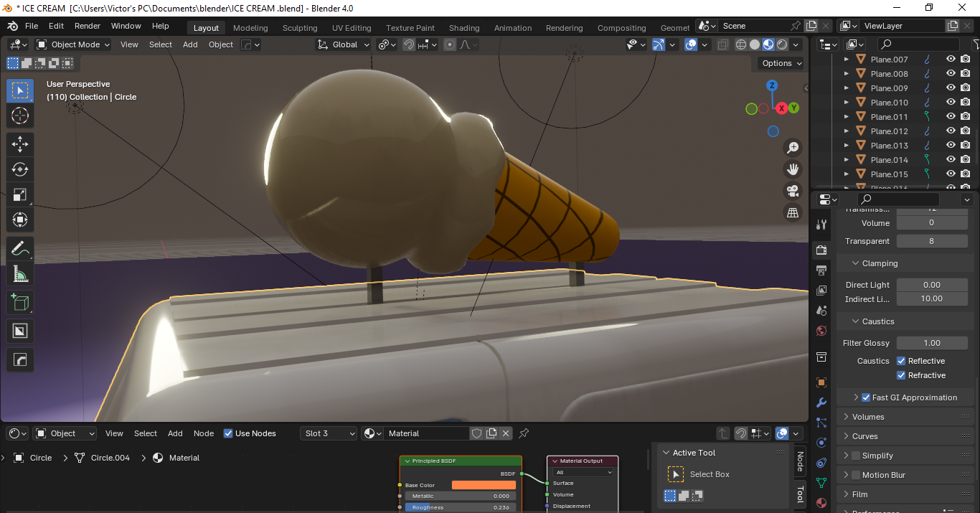Open the Scene properties tab
Image resolution: width=980 pixels, height=513 pixels.
pyautogui.click(x=822, y=311)
